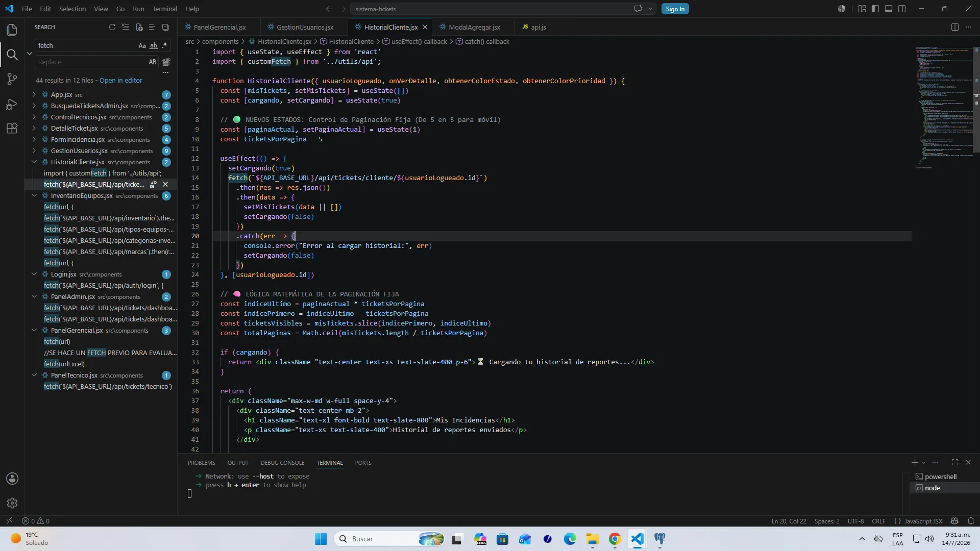Expand App.jsx search results

coord(34,94)
